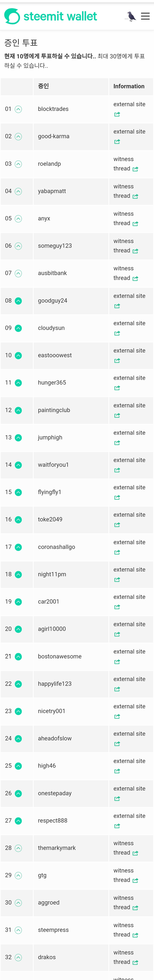Click the steemit wallet logo
The height and width of the screenshot is (980, 154).
point(51,16)
